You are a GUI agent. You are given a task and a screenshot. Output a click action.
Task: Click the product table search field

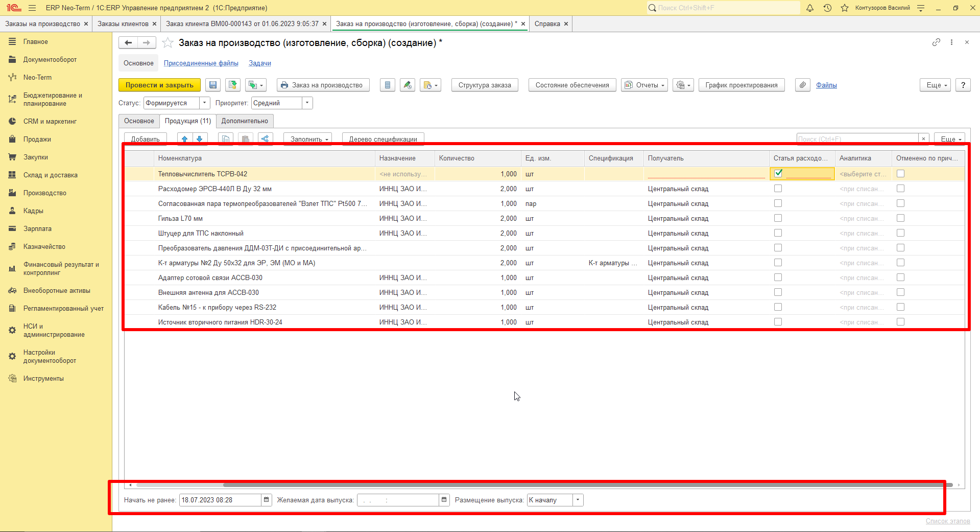click(x=857, y=139)
